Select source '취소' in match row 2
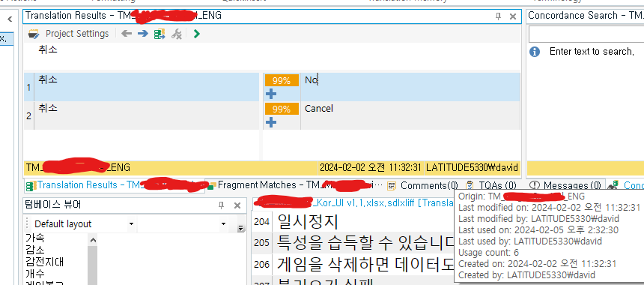Viewport: 644px width, 285px height. click(x=48, y=108)
